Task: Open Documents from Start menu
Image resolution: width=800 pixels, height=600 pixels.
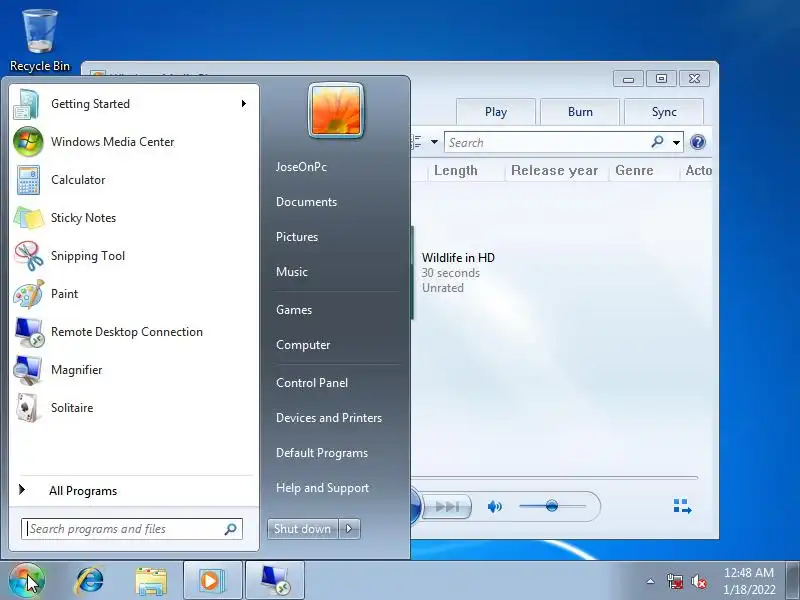Action: coord(306,202)
